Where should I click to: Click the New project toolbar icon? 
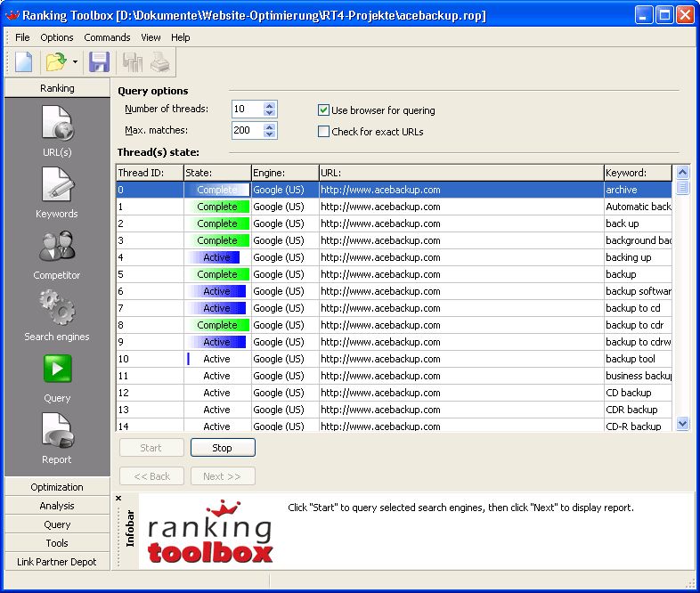23,62
